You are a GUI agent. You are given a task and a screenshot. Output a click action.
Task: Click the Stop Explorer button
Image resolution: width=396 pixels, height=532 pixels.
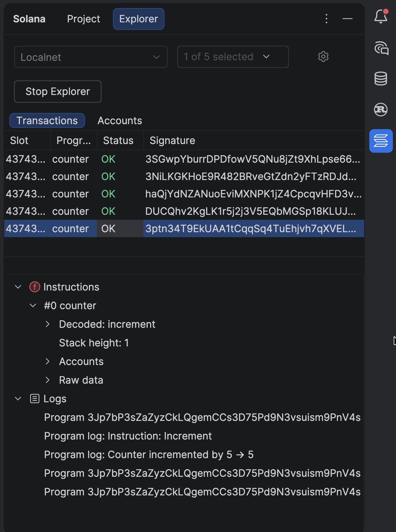point(58,92)
